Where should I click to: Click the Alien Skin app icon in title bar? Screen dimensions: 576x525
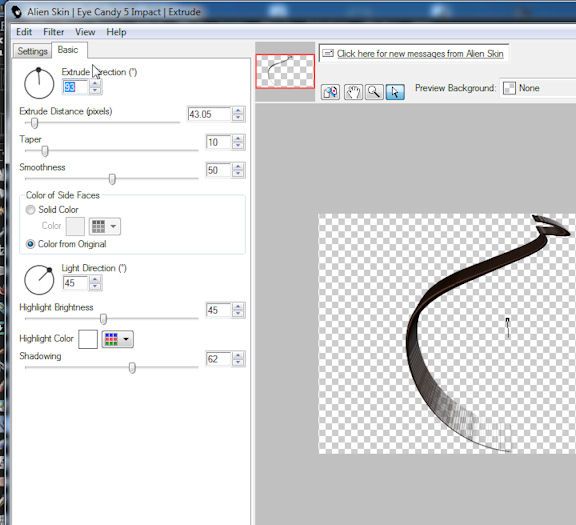[x=16, y=12]
